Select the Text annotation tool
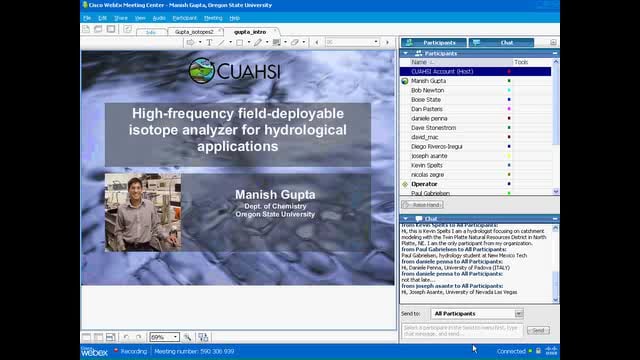 [x=209, y=42]
